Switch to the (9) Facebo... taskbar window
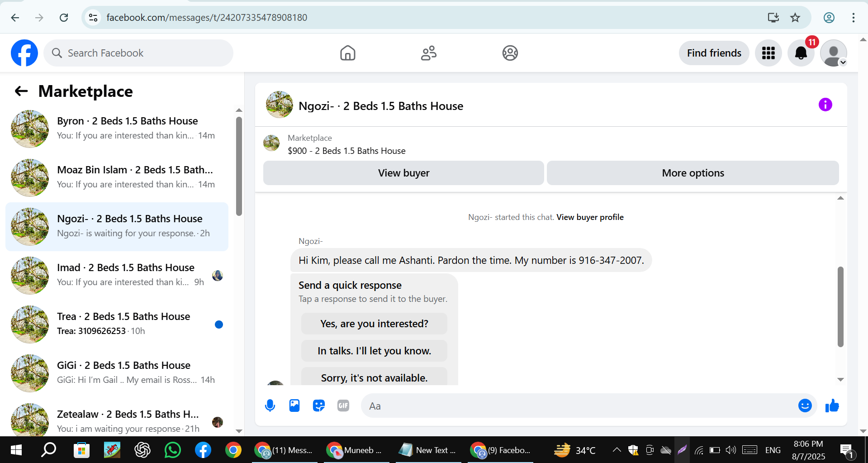This screenshot has height=463, width=868. pyautogui.click(x=500, y=450)
